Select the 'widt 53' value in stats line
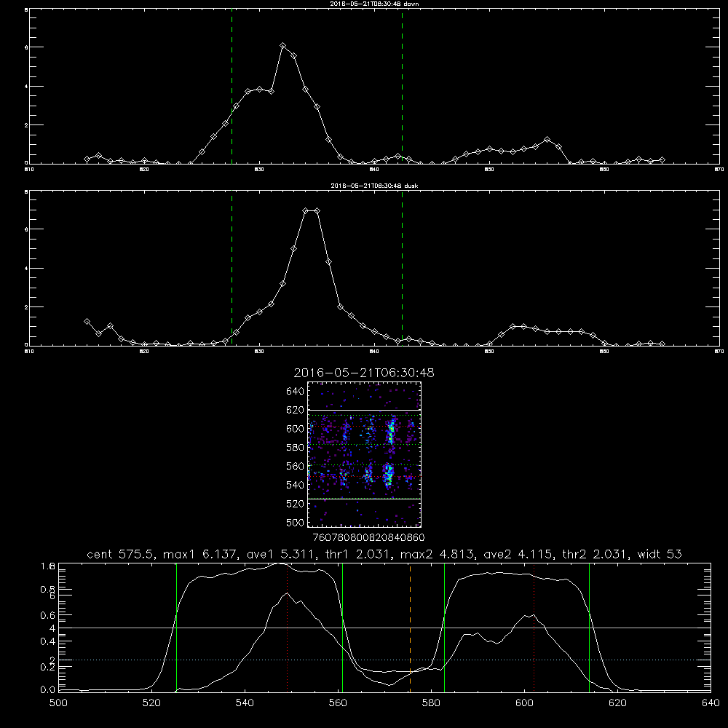728x728 pixels. pyautogui.click(x=660, y=554)
